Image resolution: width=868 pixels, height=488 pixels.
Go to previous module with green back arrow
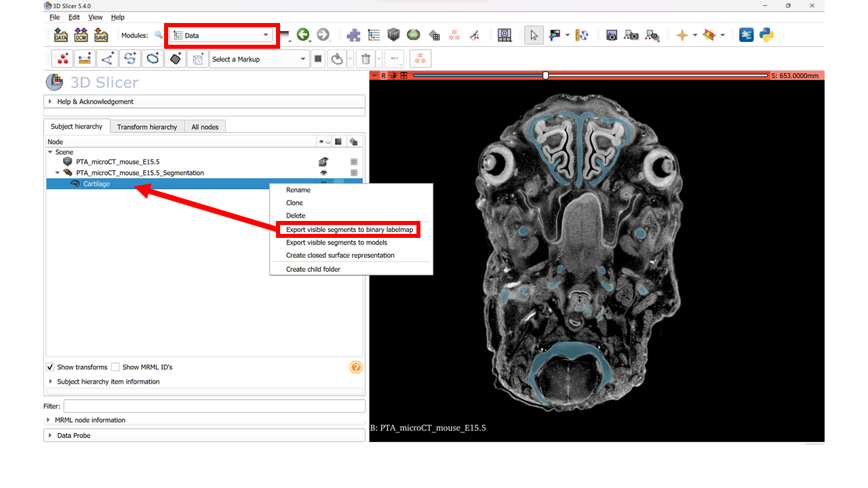[x=303, y=35]
